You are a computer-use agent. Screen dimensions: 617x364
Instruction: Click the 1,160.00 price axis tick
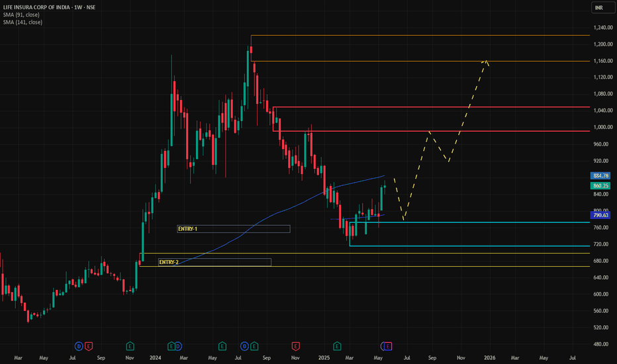(603, 61)
